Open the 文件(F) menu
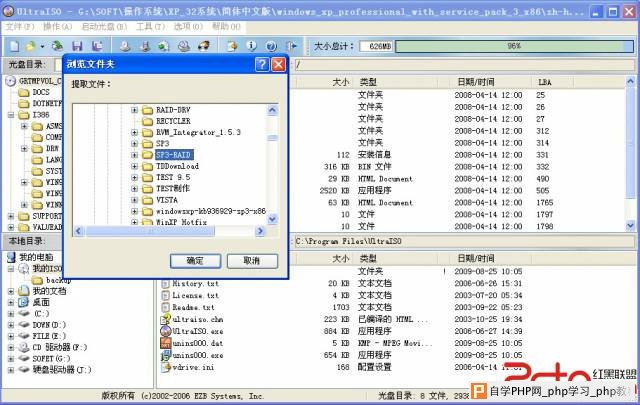The width and height of the screenshot is (640, 405). point(20,27)
